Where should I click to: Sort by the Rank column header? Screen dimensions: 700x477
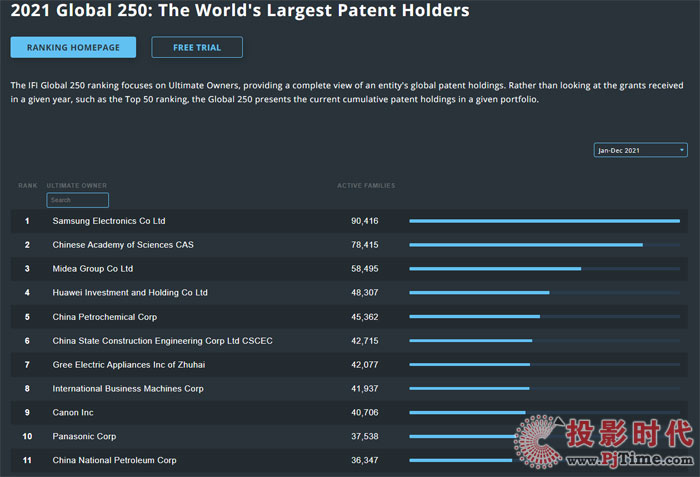click(28, 186)
